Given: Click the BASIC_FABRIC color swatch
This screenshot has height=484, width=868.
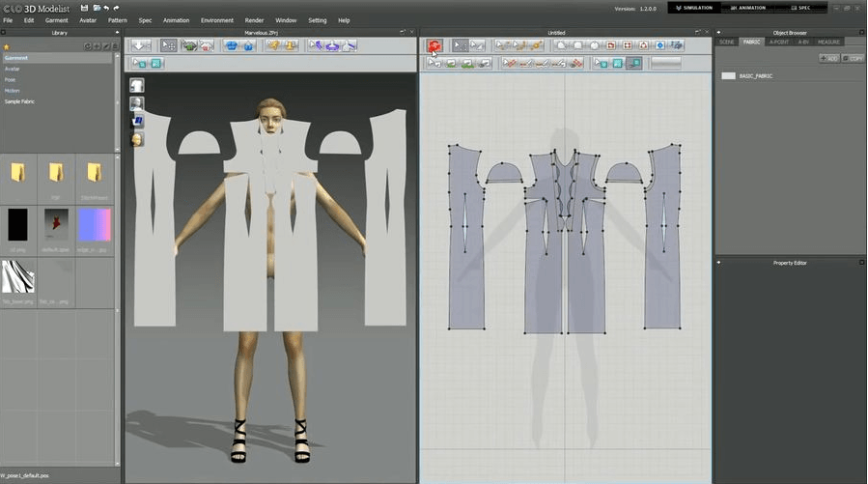Looking at the screenshot, I should 728,75.
